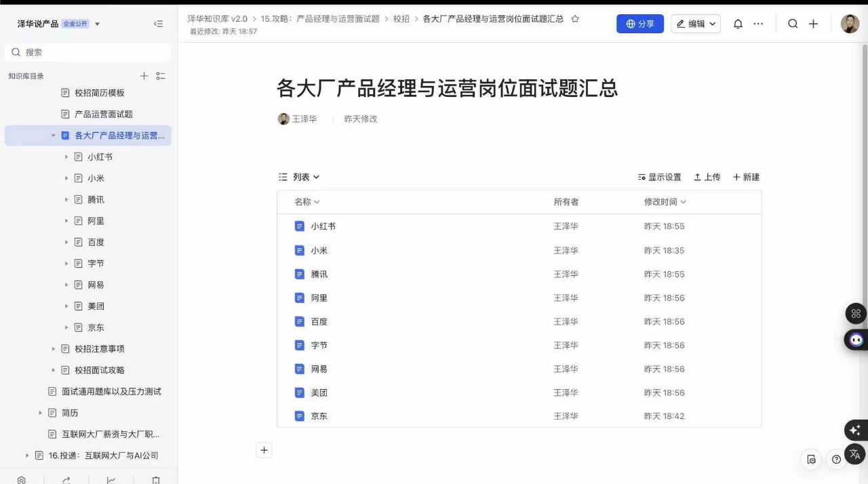
Task: Click the 京东 document icon in the list
Action: (x=300, y=416)
